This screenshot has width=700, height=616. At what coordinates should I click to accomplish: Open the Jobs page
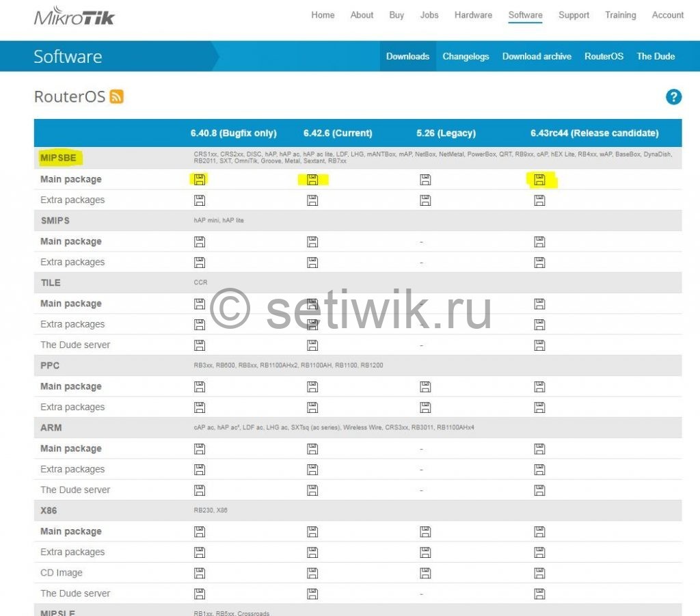point(429,15)
